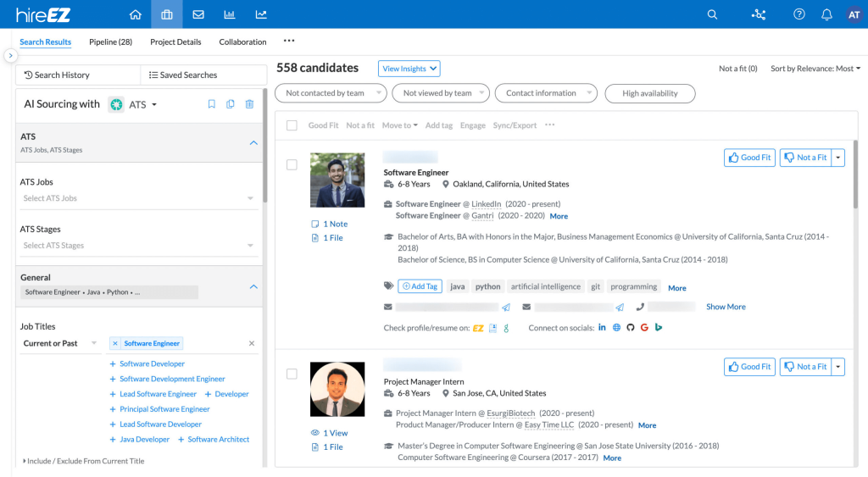The width and height of the screenshot is (868, 477).
Task: Open the notifications bell icon
Action: [x=826, y=14]
